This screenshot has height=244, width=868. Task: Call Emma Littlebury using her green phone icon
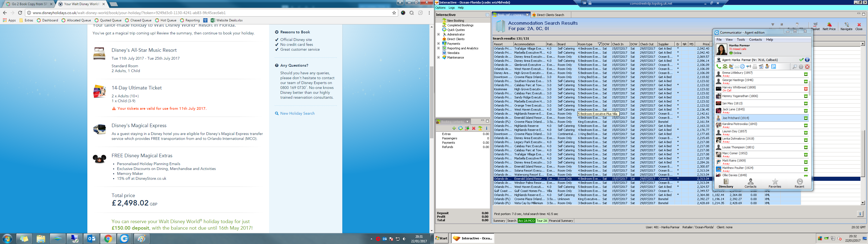[806, 74]
